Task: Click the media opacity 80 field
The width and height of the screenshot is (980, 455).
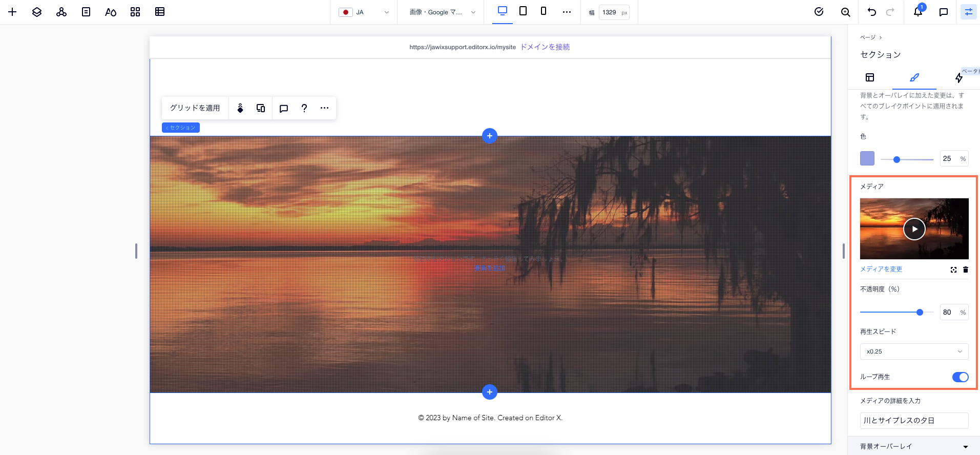Action: [954, 312]
